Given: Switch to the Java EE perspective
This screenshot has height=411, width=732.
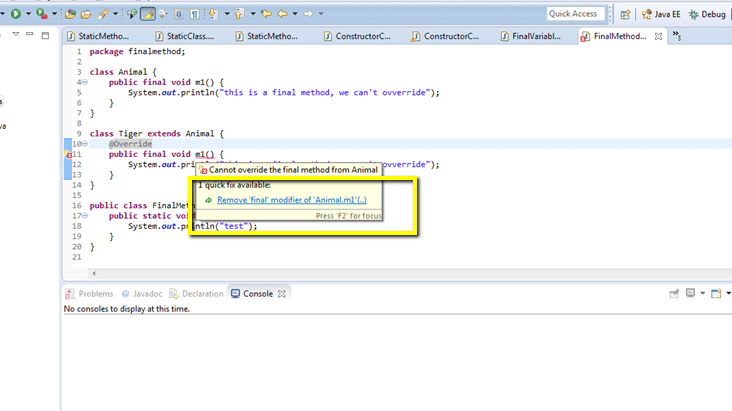Looking at the screenshot, I should tap(661, 14).
